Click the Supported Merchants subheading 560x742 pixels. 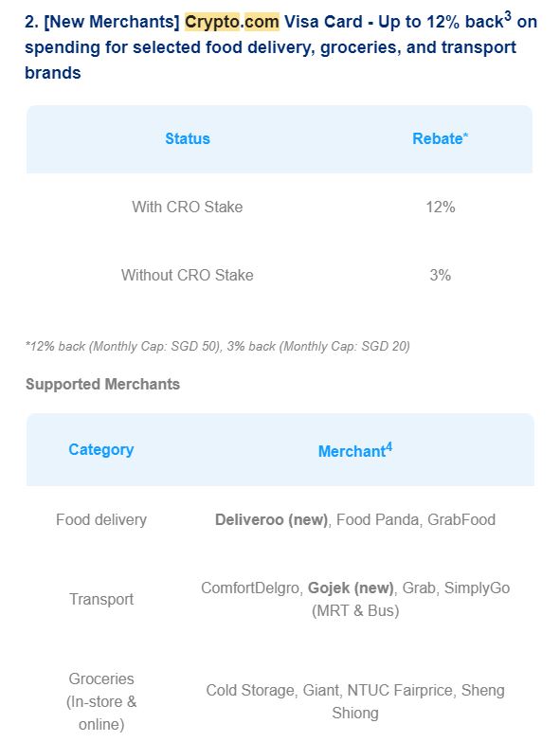[x=102, y=384]
